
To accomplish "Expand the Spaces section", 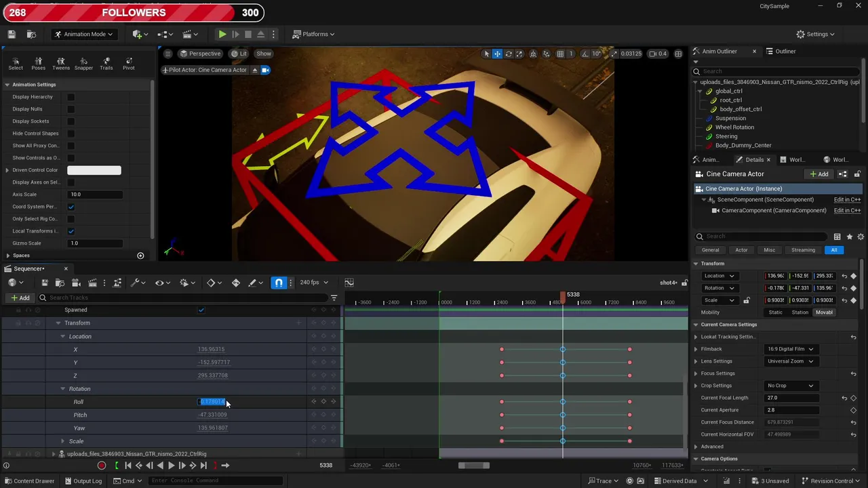I will pos(7,256).
